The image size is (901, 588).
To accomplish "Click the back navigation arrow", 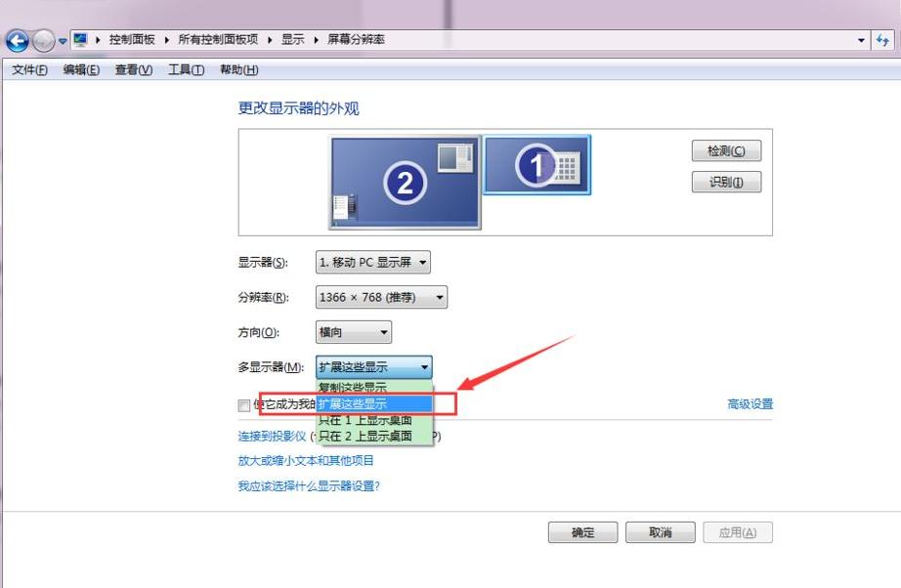I will (18, 39).
